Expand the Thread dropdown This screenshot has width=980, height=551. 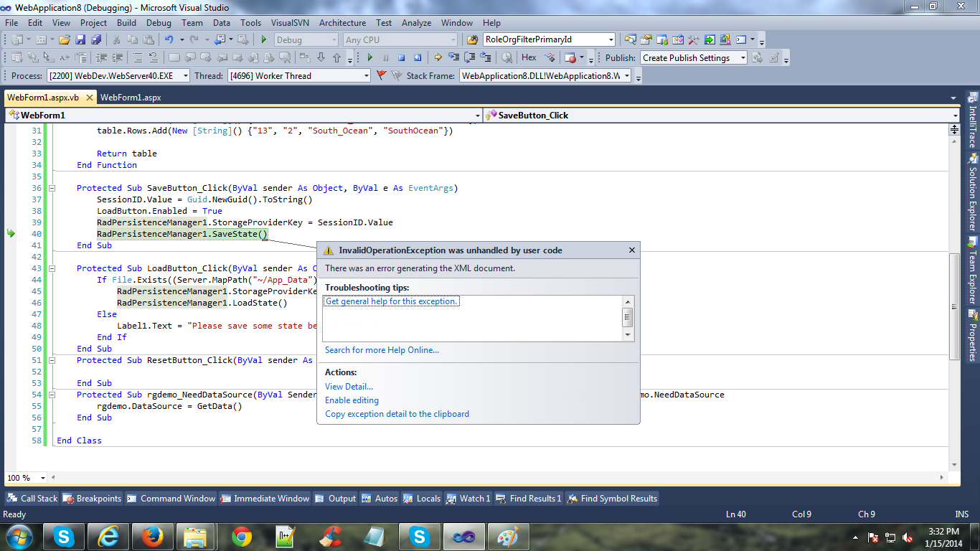click(x=366, y=76)
